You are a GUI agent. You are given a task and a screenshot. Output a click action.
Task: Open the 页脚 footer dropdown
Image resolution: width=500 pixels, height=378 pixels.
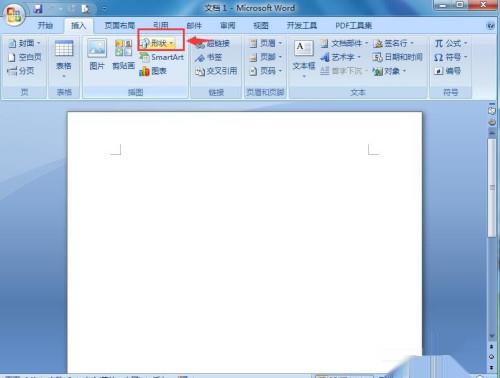point(266,57)
